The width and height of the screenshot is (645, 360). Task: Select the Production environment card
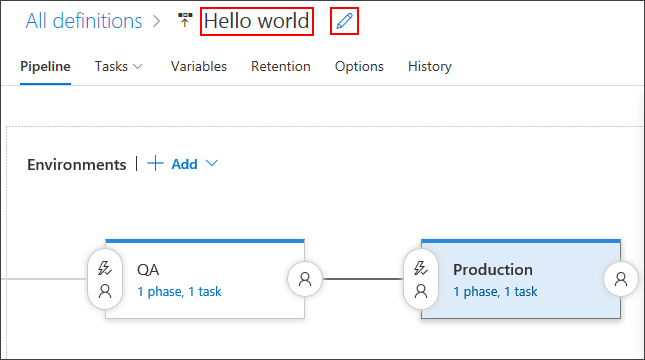521,279
